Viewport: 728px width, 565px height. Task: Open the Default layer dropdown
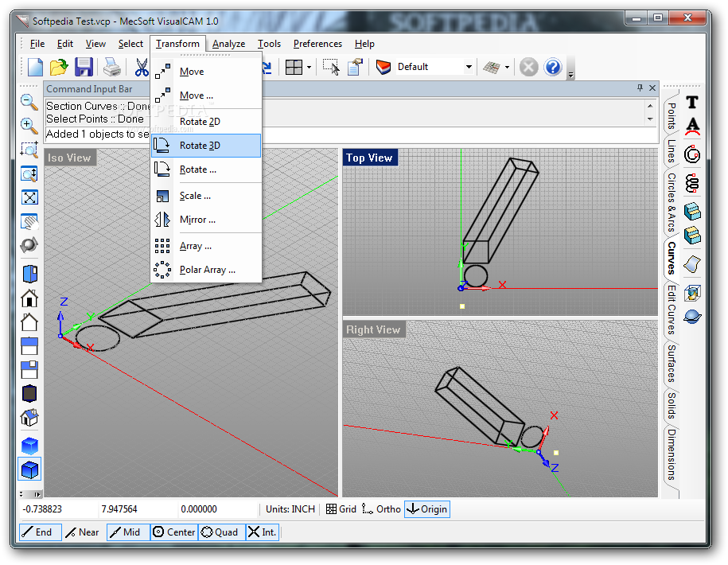[x=469, y=67]
